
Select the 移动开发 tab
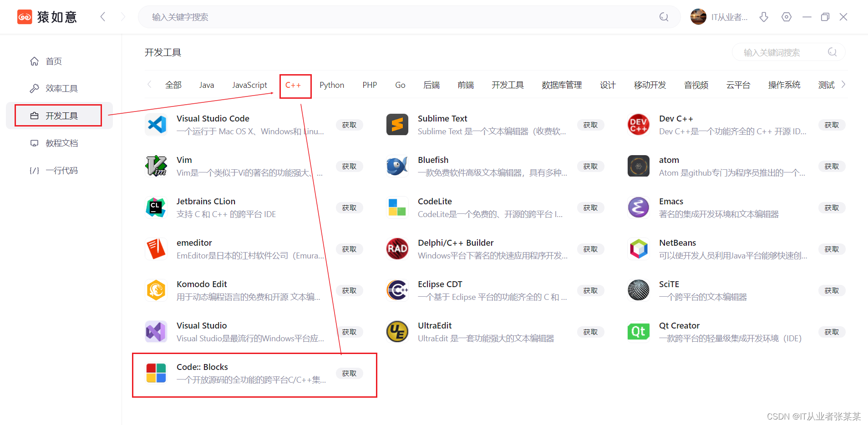pos(650,85)
